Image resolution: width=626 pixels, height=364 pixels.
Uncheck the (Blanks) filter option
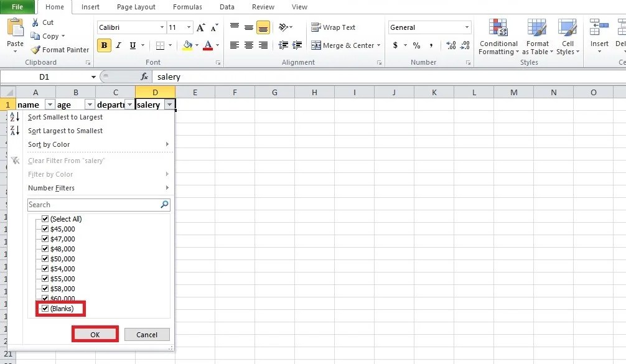pyautogui.click(x=45, y=308)
